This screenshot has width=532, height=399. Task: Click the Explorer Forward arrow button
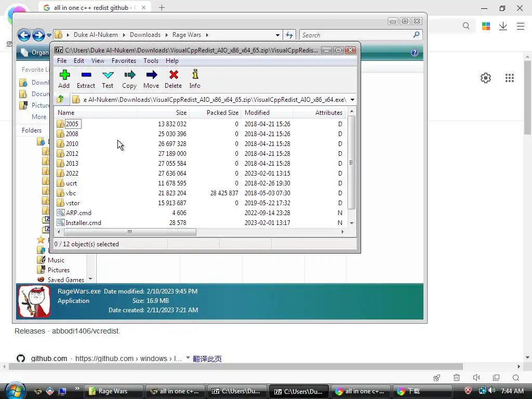38,35
